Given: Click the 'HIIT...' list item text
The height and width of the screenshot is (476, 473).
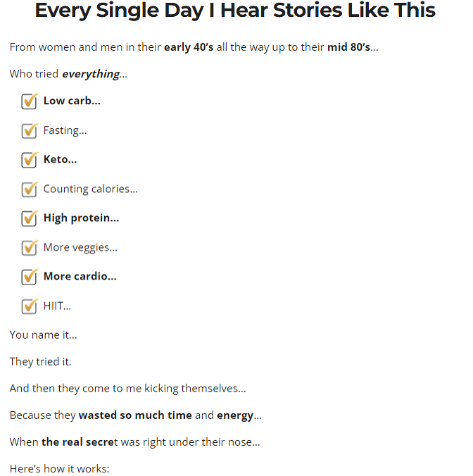Looking at the screenshot, I should 57,306.
